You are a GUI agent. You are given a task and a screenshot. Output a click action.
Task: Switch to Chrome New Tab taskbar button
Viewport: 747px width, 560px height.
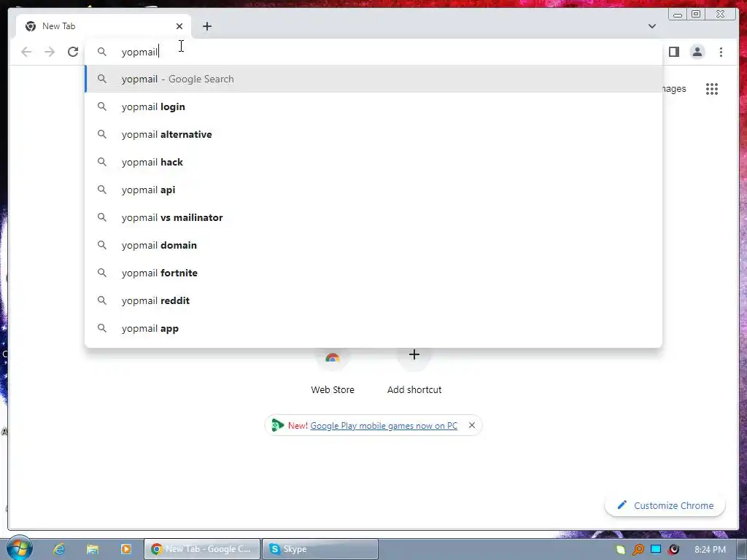tap(203, 549)
